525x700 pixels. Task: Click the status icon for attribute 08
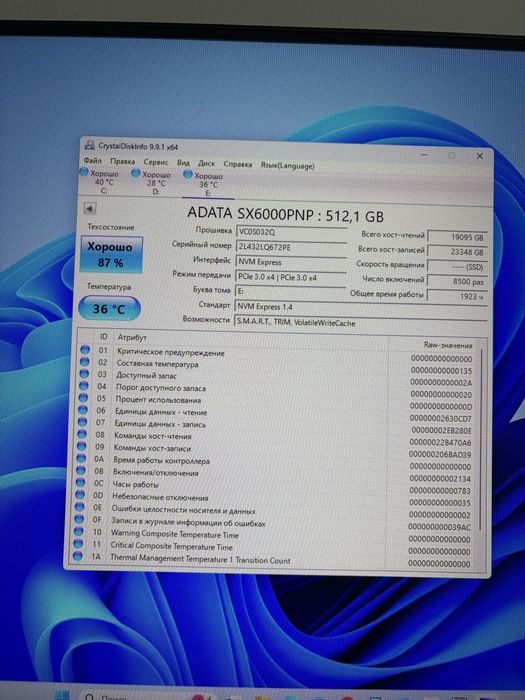click(x=81, y=434)
